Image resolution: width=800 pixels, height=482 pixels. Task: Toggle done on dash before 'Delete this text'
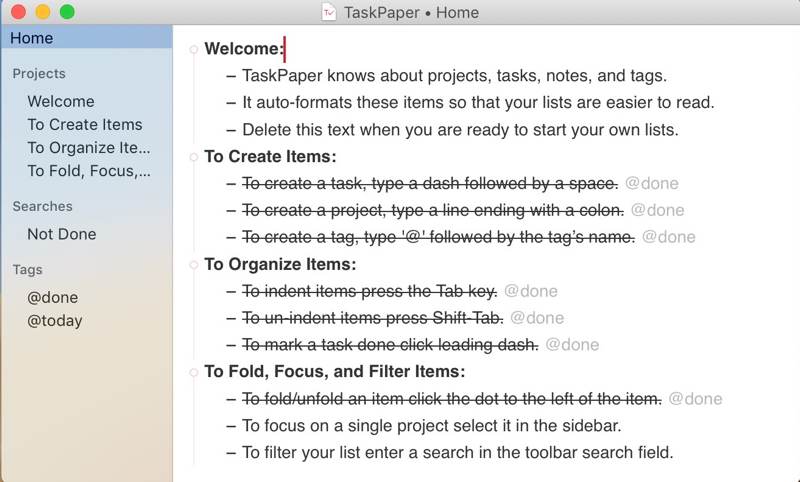(x=231, y=130)
